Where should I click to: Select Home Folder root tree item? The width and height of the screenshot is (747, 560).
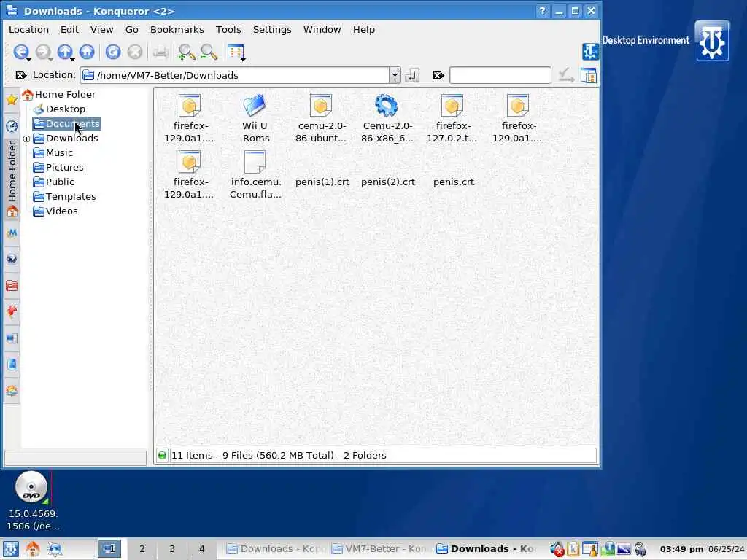[x=59, y=94]
